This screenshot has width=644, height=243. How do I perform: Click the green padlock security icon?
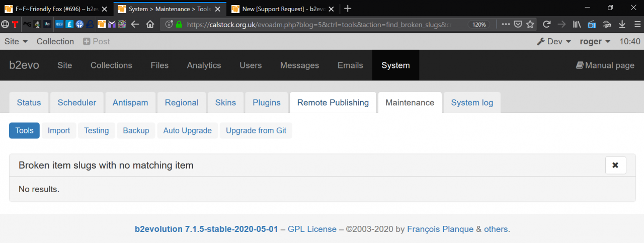pos(178,24)
